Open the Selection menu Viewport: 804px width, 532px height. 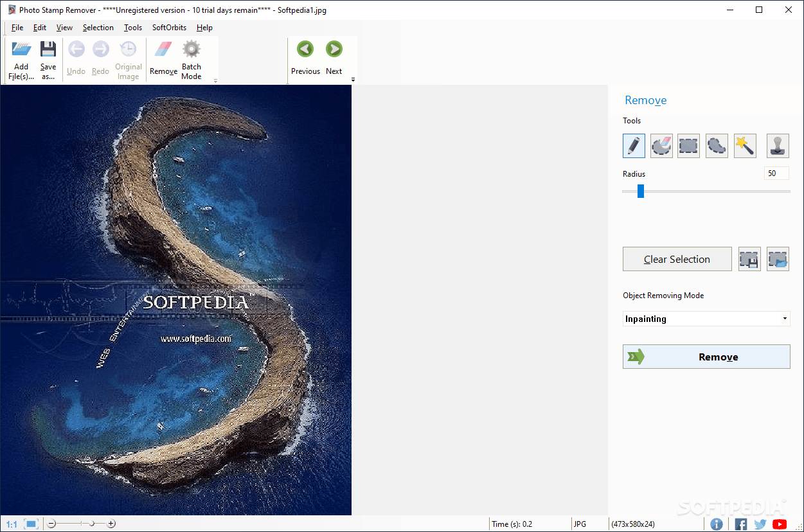pos(98,28)
